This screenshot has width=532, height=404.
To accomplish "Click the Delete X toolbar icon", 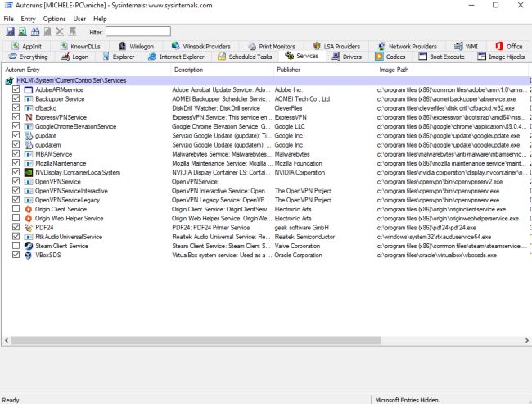I will (x=60, y=32).
